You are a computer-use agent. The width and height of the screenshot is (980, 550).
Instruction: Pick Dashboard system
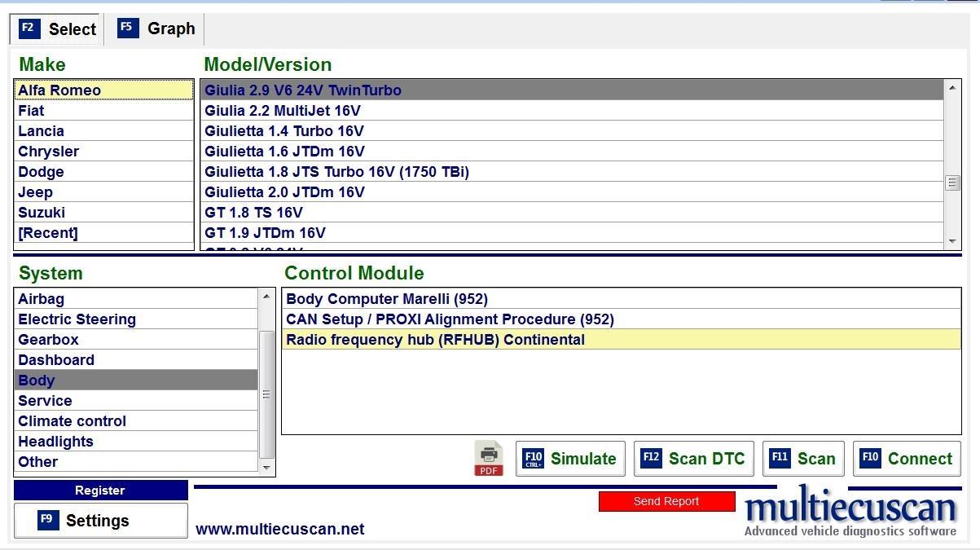pyautogui.click(x=136, y=360)
